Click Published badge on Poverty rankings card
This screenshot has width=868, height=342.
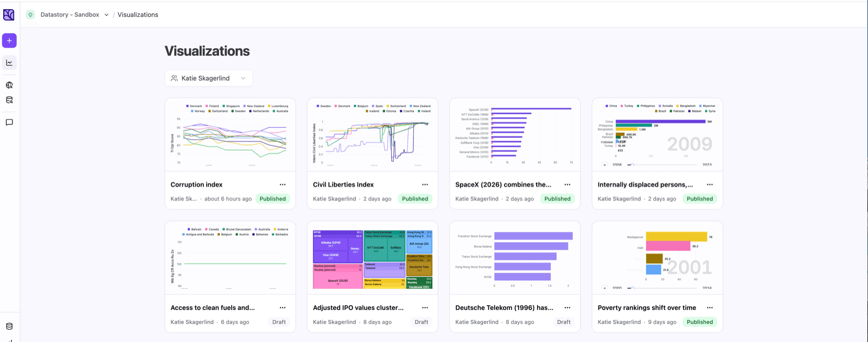click(x=700, y=322)
